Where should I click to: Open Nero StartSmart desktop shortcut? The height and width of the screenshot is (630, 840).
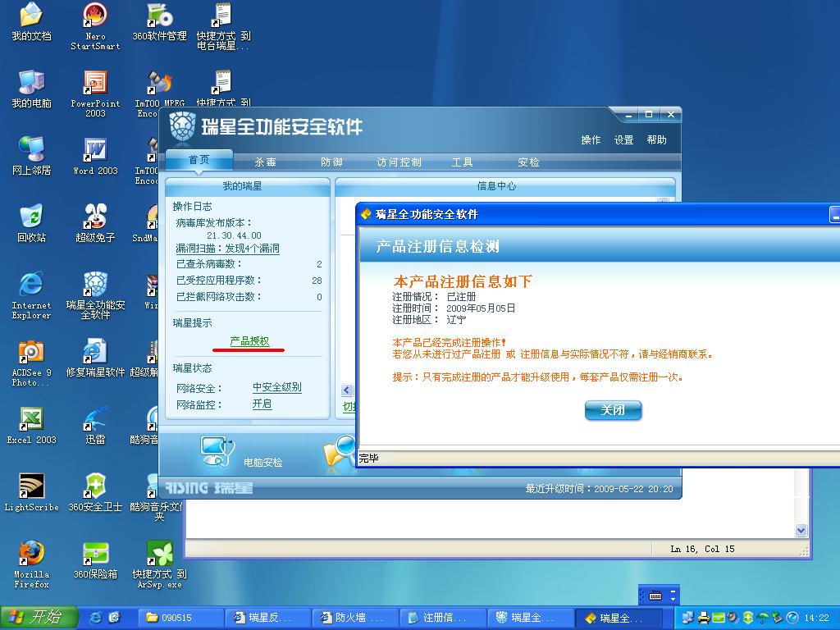coord(95,27)
